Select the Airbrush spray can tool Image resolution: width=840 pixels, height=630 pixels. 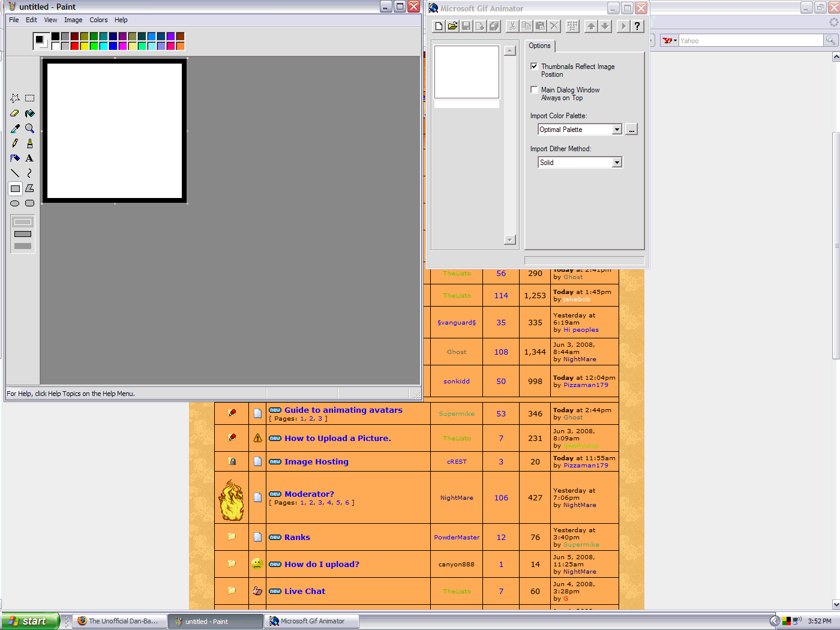(x=15, y=158)
